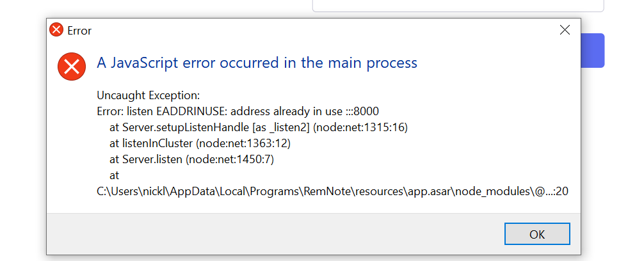The width and height of the screenshot is (644, 261).
Task: Click the small red error icon in title bar
Action: click(57, 30)
